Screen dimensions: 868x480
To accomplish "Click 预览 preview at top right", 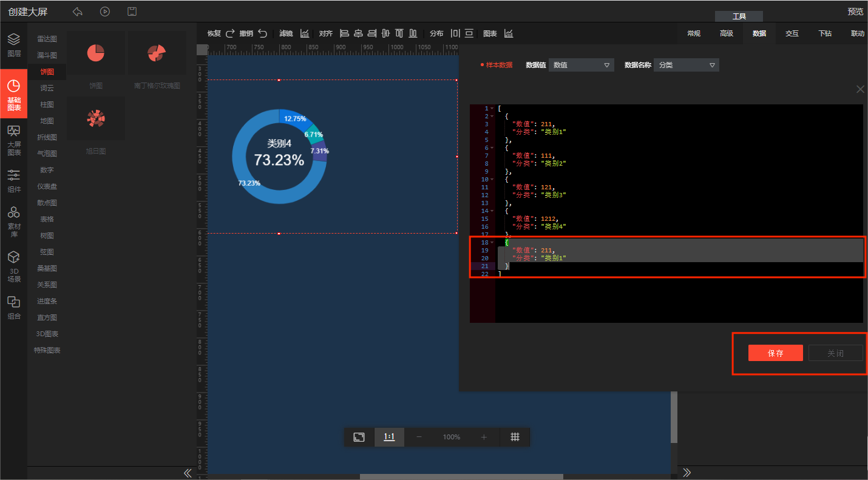I will [x=855, y=12].
